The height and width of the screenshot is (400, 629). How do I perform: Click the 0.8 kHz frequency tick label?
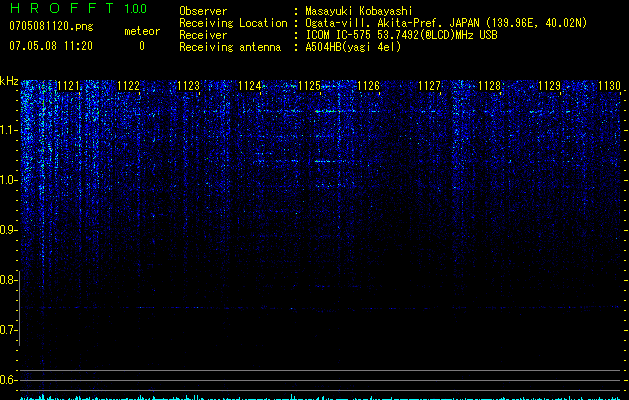coord(8,280)
